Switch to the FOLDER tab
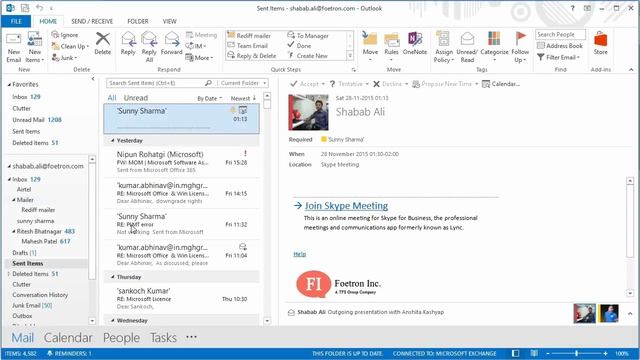 tap(138, 21)
